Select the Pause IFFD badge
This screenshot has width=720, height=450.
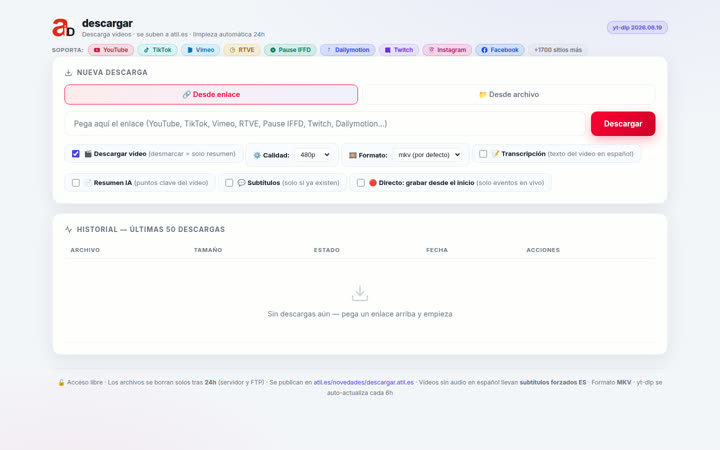pyautogui.click(x=290, y=50)
